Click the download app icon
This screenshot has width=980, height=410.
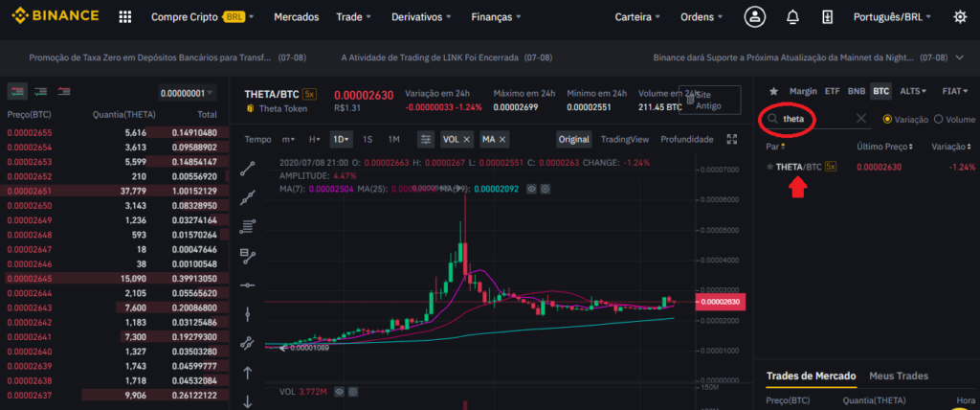pos(828,17)
